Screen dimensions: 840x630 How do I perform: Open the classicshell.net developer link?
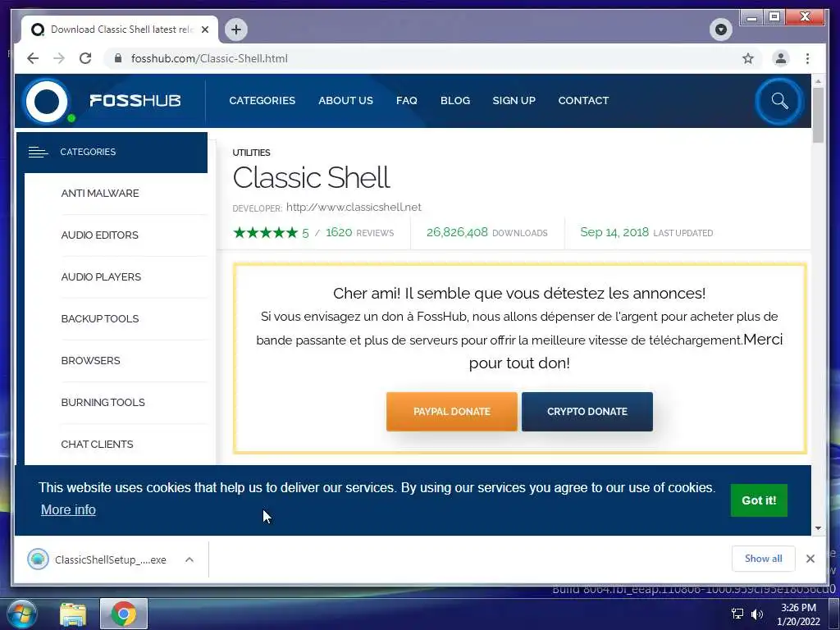click(x=354, y=207)
